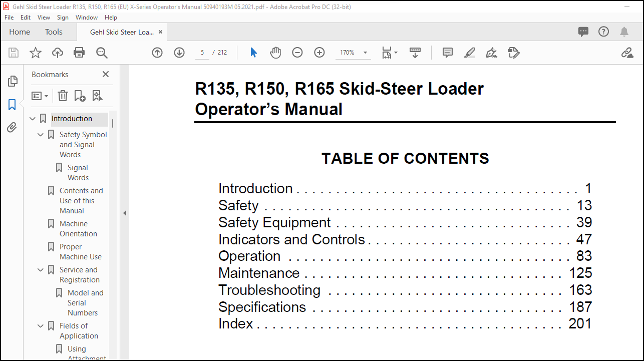The image size is (644, 361).
Task: Jump to Maintenance contents entry
Action: coord(405,273)
